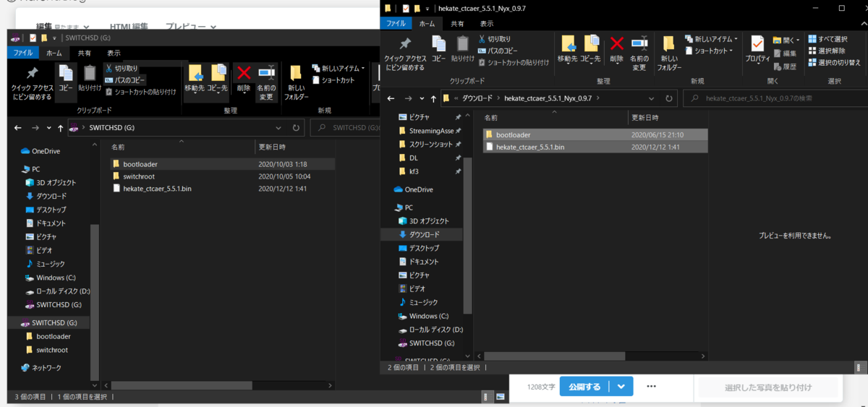Refresh the SWITCHSD window address bar
Screen dimensions: 868x407
[x=296, y=128]
